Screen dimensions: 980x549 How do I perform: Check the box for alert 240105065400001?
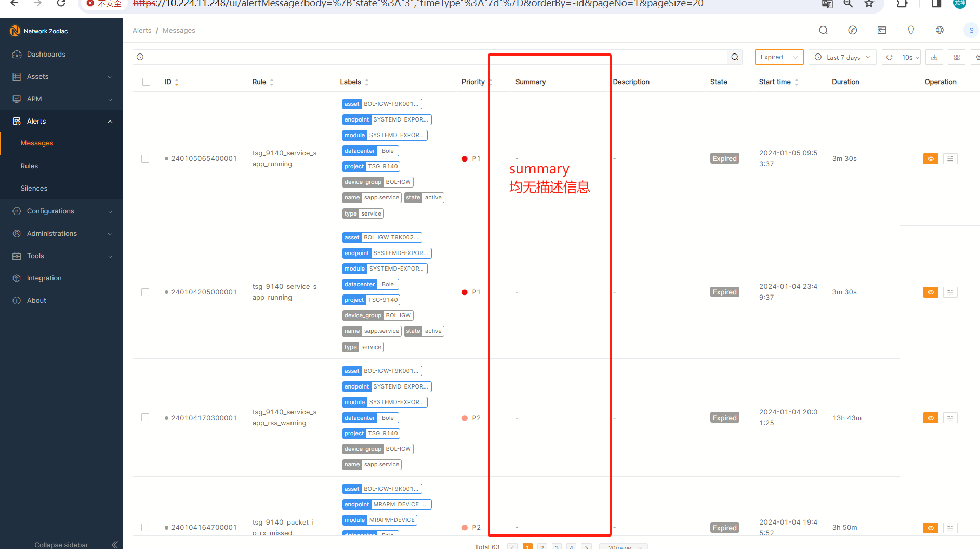tap(145, 159)
